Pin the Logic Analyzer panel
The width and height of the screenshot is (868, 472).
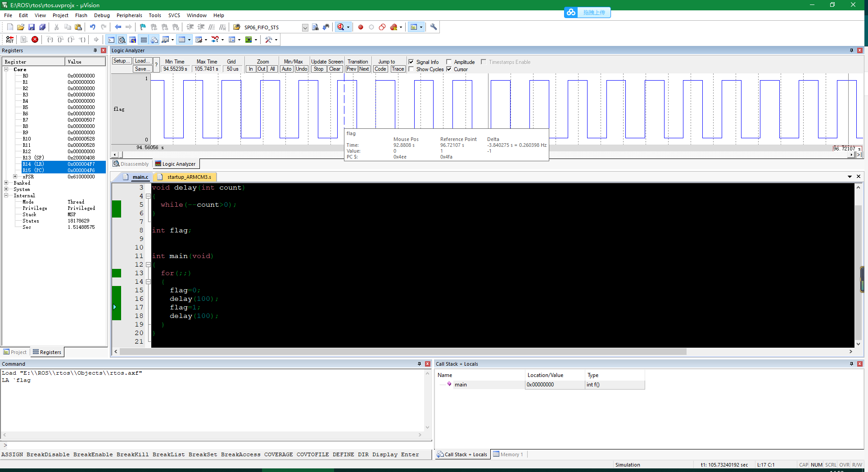coord(851,50)
